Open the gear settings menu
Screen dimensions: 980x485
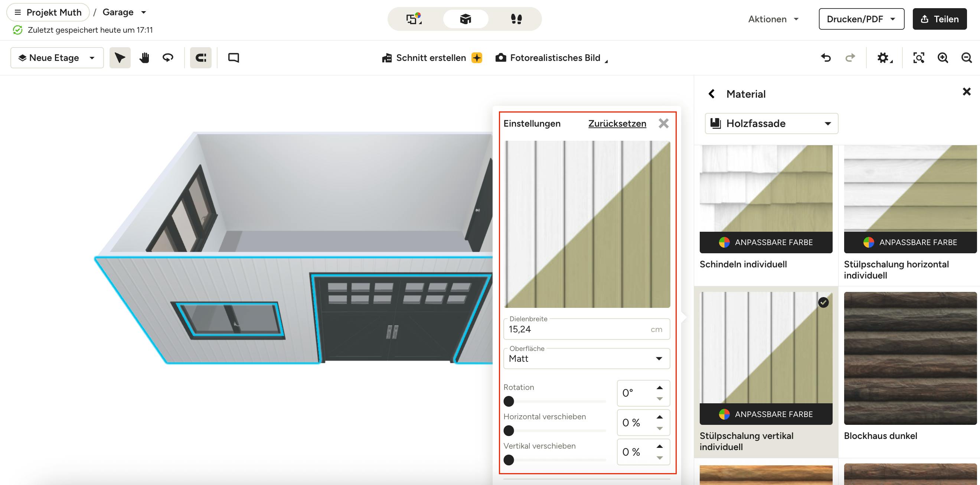884,58
